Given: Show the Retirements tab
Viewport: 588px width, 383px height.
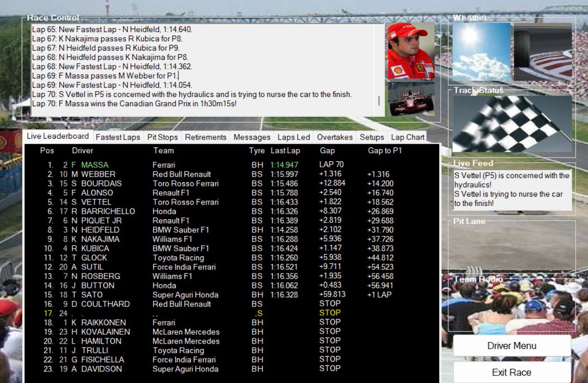Looking at the screenshot, I should point(206,137).
